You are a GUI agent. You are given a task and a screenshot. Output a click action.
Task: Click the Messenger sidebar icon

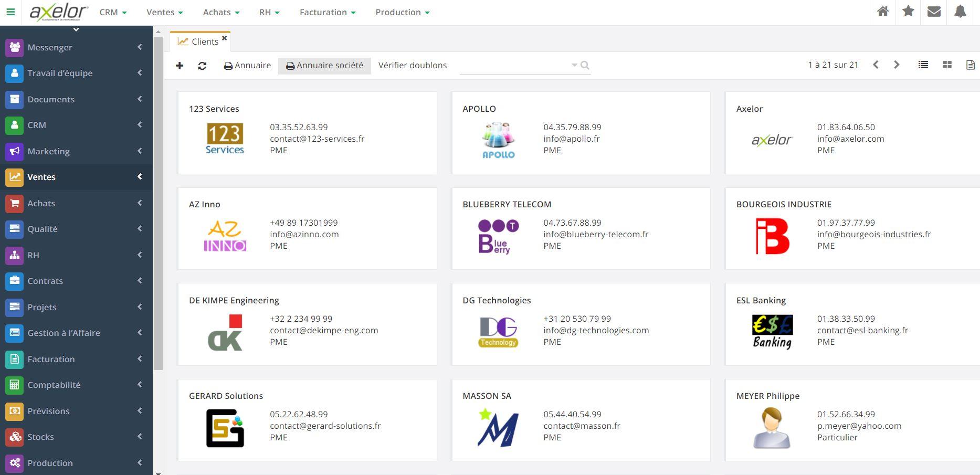tap(15, 47)
